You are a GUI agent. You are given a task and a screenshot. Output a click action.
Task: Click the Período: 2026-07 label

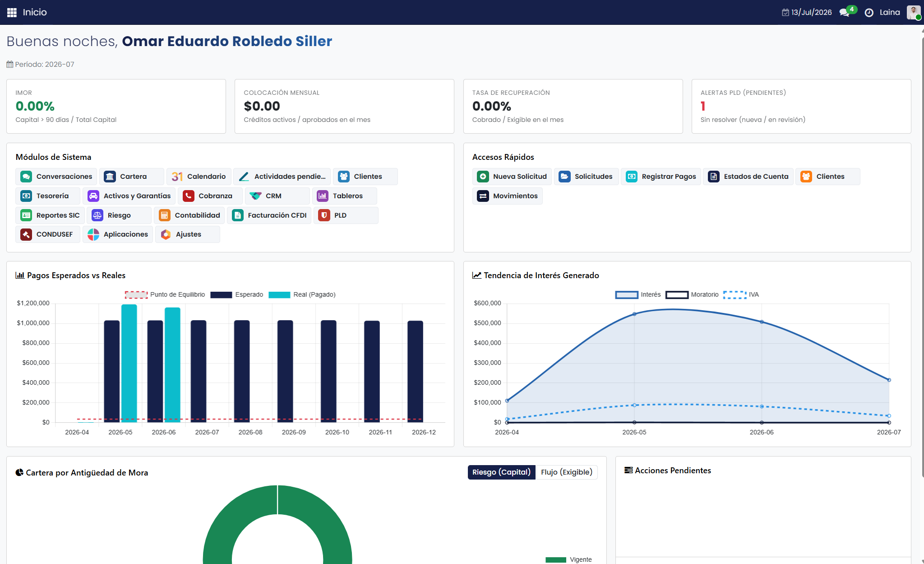(x=41, y=65)
